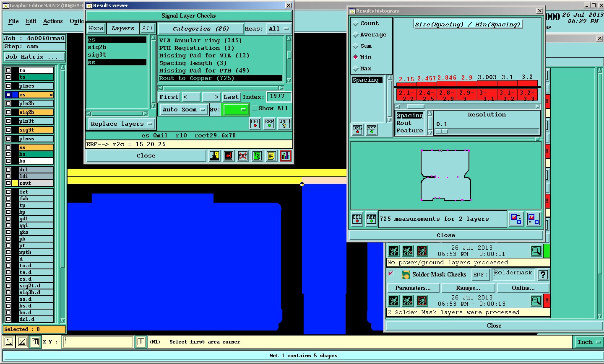The height and width of the screenshot is (364, 604).
Task: Select the Max radio option
Action: click(356, 69)
